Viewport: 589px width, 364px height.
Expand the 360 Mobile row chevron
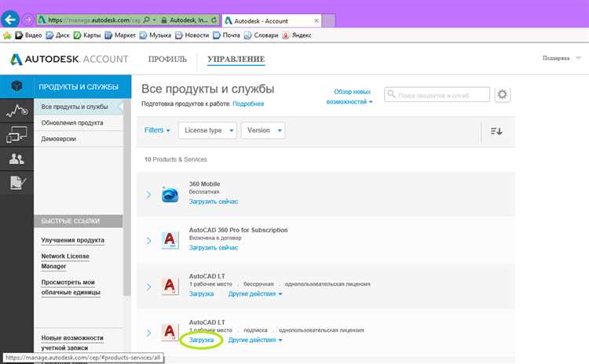[148, 195]
